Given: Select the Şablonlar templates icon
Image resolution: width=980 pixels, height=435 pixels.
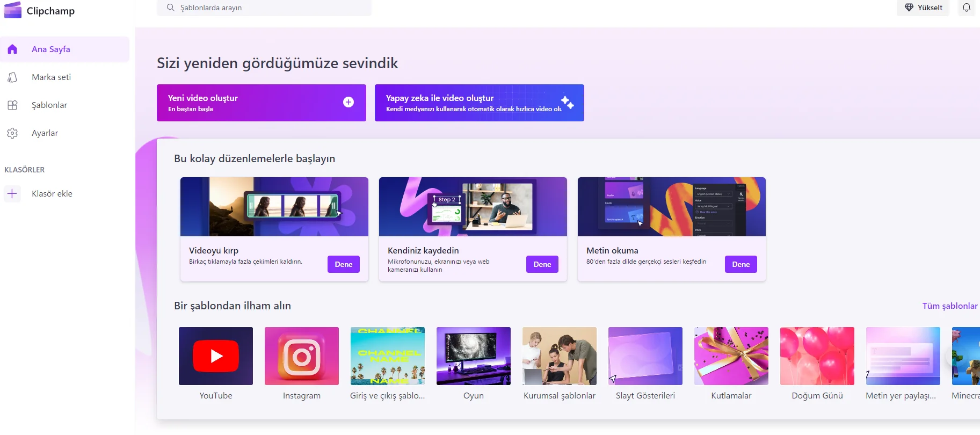Looking at the screenshot, I should pos(12,105).
